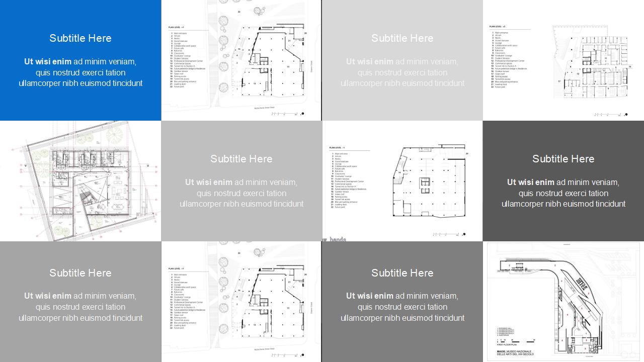This screenshot has width=644, height=362.
Task: Select the 'Subtitle Here' heading in the blue panel
Action: click(x=80, y=38)
